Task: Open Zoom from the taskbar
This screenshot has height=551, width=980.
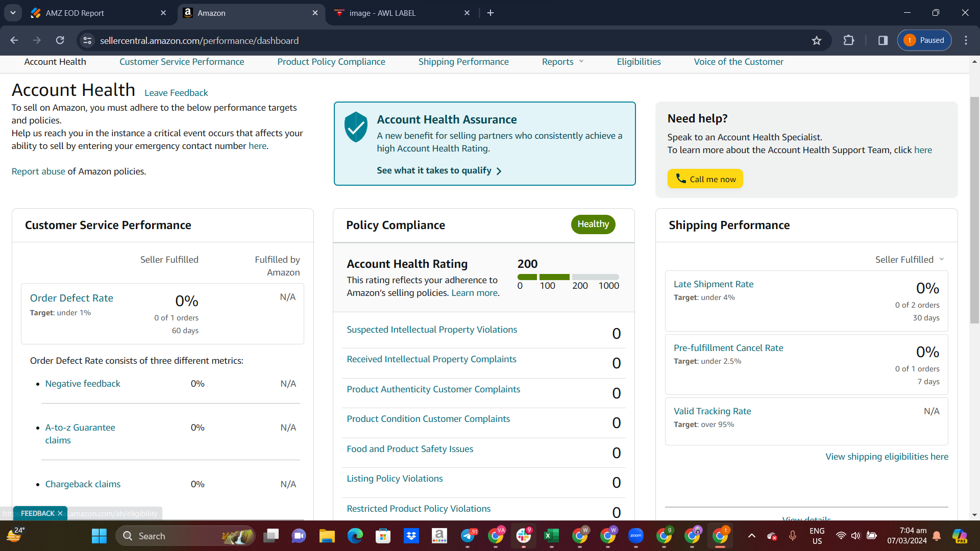Action: 636,536
